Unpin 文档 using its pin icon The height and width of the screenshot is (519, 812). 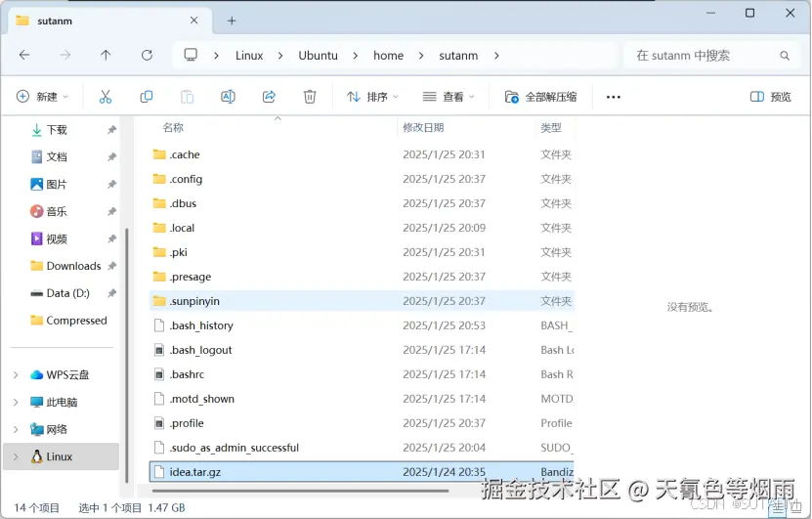pyautogui.click(x=111, y=157)
